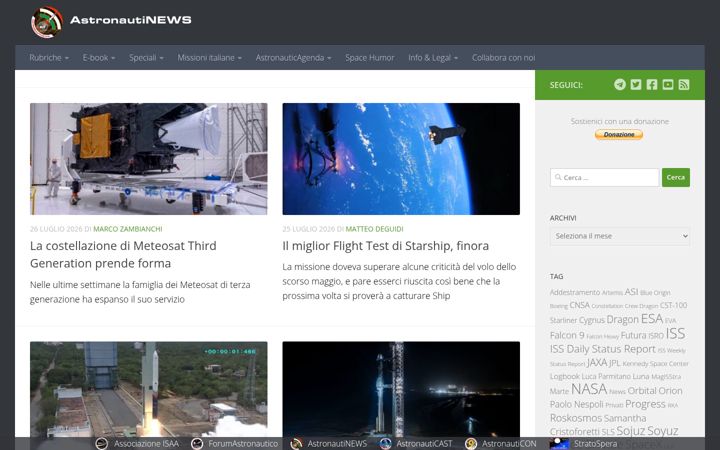Open the Telegram channel icon
The height and width of the screenshot is (450, 720).
click(x=620, y=84)
